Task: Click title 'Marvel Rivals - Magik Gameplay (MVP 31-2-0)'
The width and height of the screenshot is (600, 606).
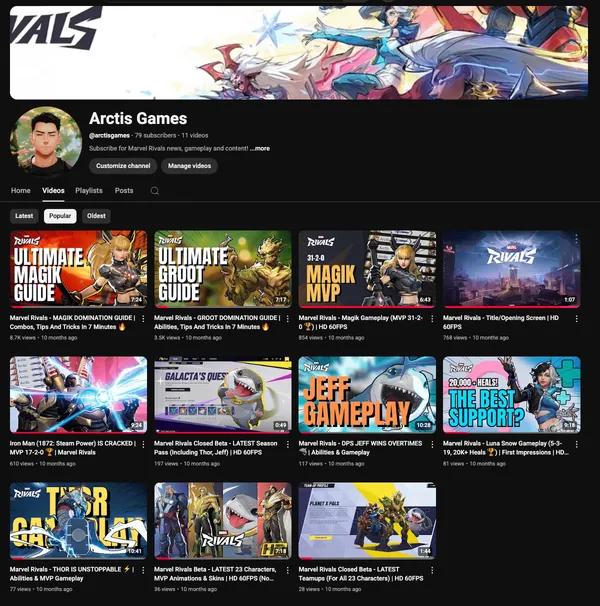Action: click(x=360, y=322)
